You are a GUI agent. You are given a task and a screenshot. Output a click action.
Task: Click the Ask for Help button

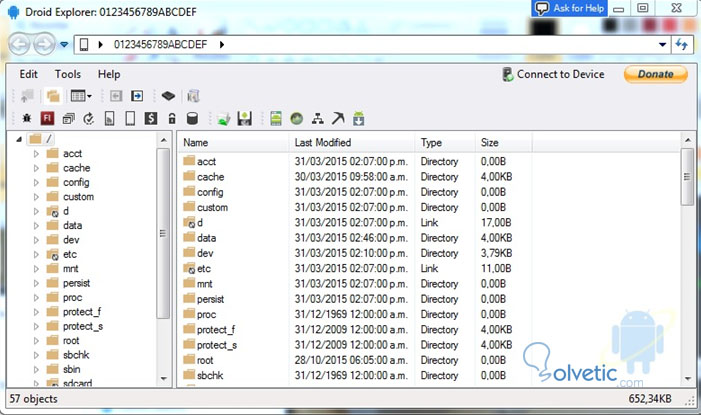point(570,8)
